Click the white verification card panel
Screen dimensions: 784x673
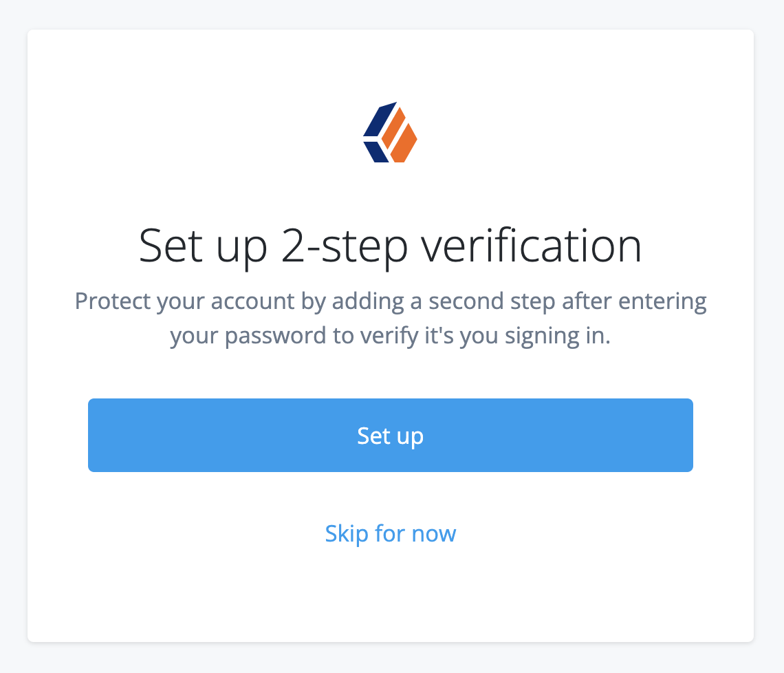391,599
